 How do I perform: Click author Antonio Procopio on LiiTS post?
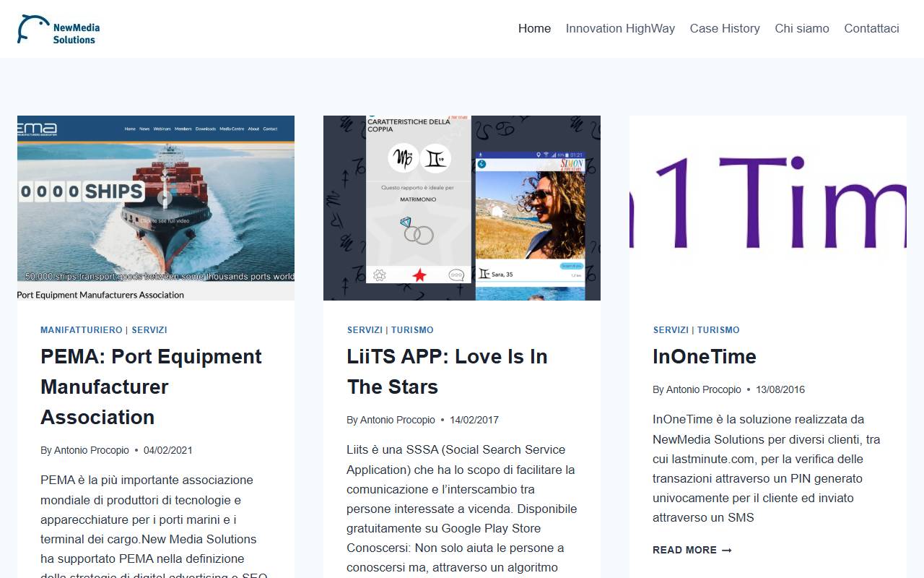(398, 420)
